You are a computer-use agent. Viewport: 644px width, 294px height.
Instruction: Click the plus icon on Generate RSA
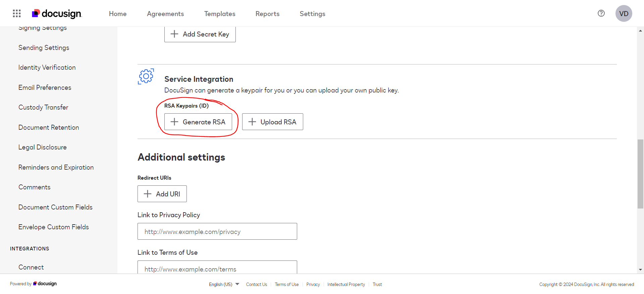tap(174, 122)
